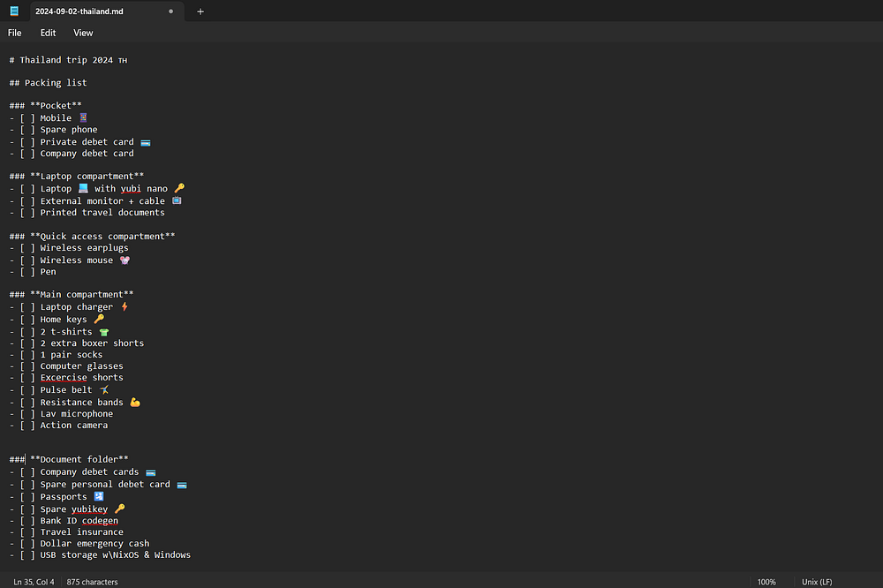Click the '# Thailand trip 2024' heading
Screen dimensions: 883x588
62,60
